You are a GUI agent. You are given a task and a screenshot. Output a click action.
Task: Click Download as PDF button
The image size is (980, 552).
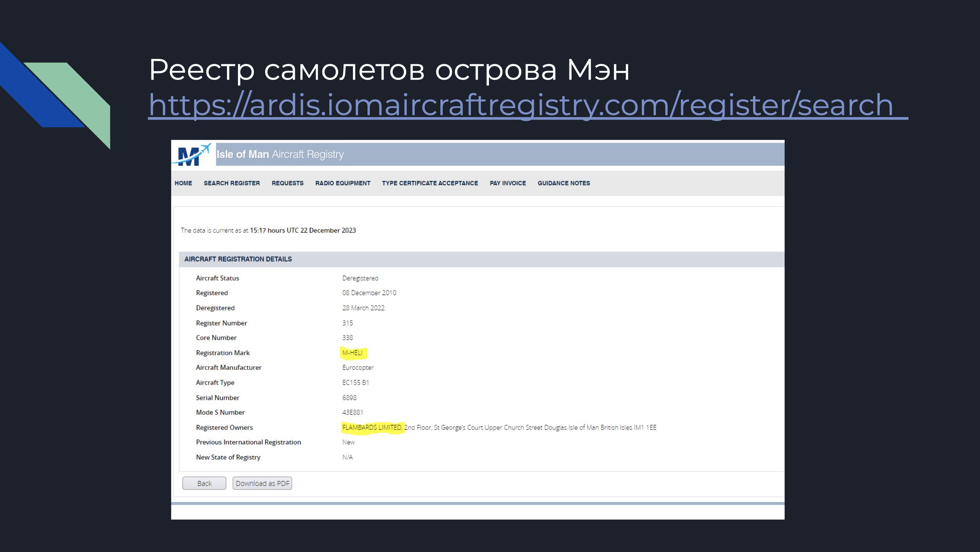coord(262,483)
